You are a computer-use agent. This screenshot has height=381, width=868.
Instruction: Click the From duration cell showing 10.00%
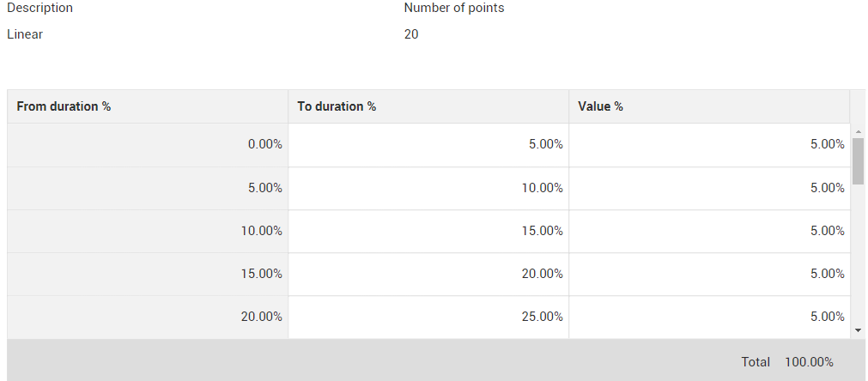coord(148,231)
